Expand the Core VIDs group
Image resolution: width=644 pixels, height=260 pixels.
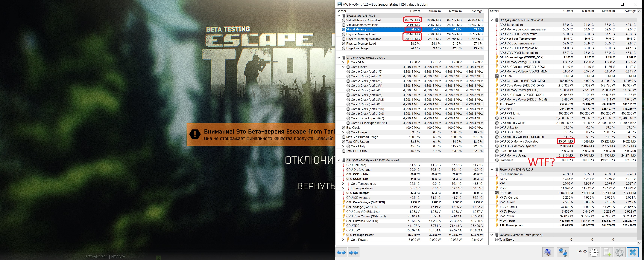click(x=343, y=62)
